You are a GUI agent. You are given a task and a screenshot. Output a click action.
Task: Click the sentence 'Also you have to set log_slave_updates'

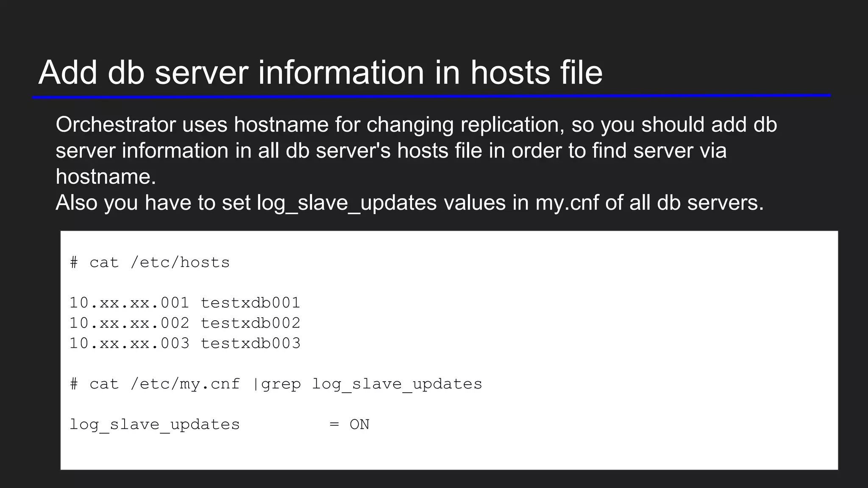409,202
